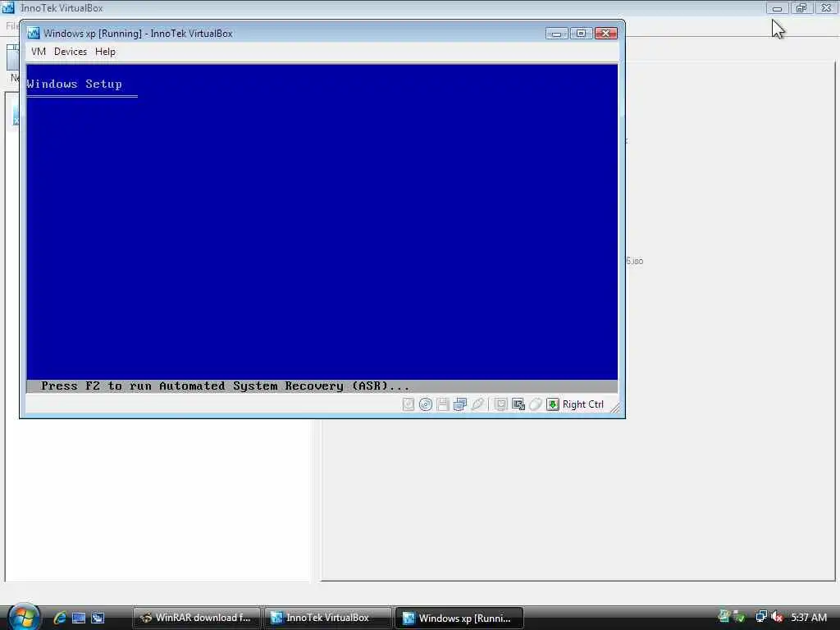The image size is (840, 630).
Task: Click Switch between windows Quick Launch icon
Action: pos(98,618)
